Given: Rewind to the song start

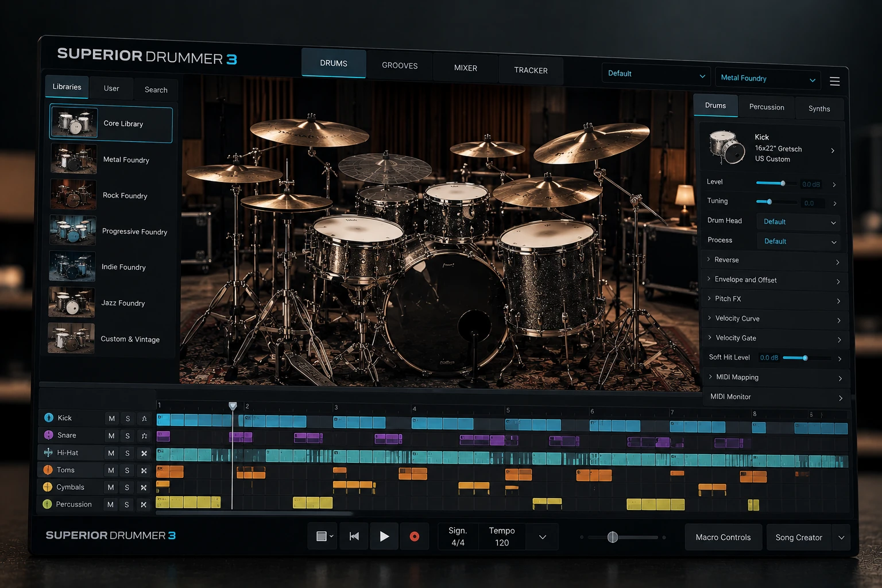Looking at the screenshot, I should click(x=354, y=536).
